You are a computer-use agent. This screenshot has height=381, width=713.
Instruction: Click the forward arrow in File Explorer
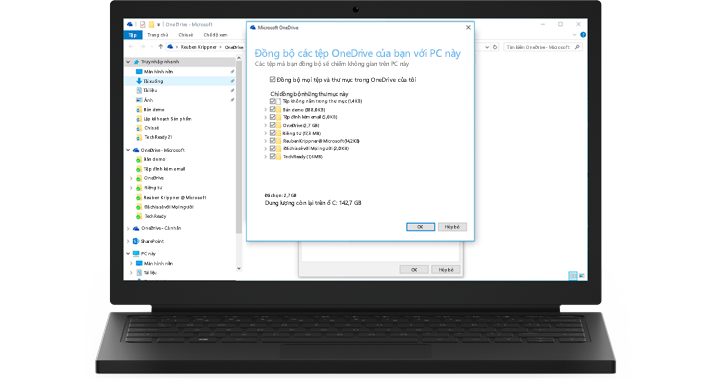[142, 47]
